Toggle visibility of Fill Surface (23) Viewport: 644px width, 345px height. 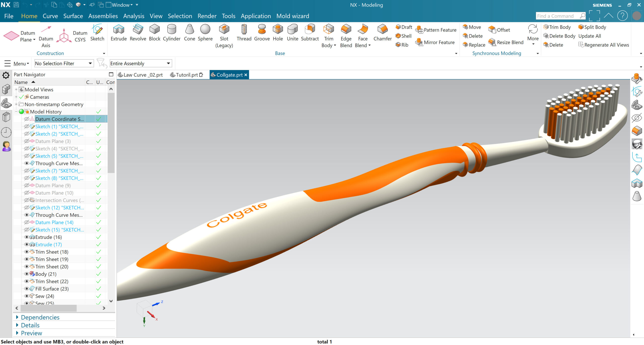click(26, 289)
